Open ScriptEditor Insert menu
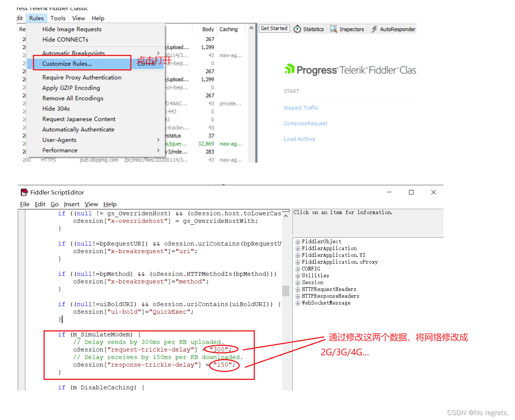The width and height of the screenshot is (515, 420). [72, 204]
